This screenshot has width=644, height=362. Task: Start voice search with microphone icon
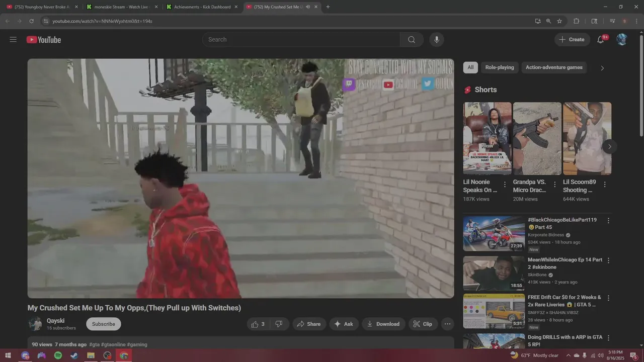[x=437, y=40]
